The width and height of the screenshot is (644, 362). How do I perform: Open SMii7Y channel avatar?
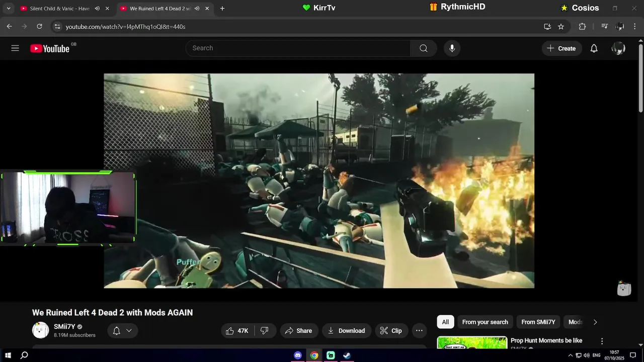click(41, 330)
